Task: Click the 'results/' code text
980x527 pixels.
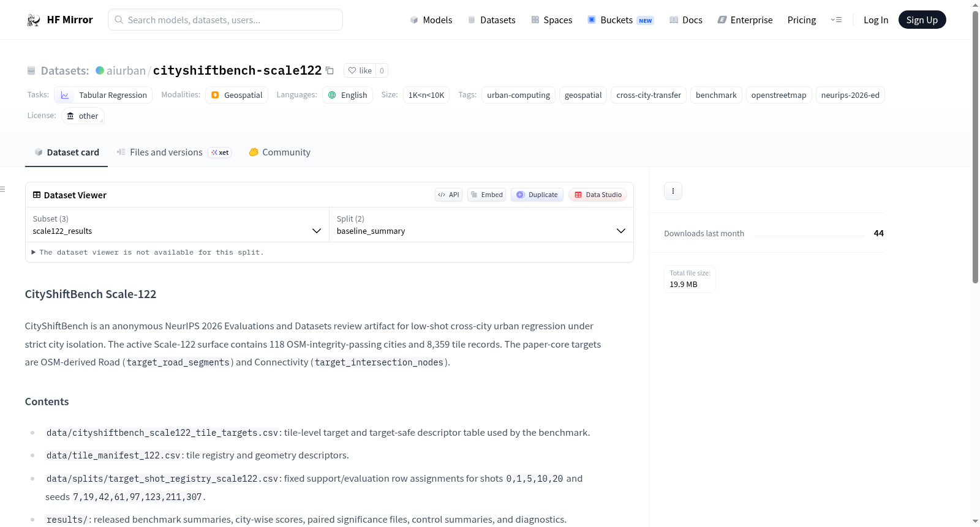Action: (67, 520)
